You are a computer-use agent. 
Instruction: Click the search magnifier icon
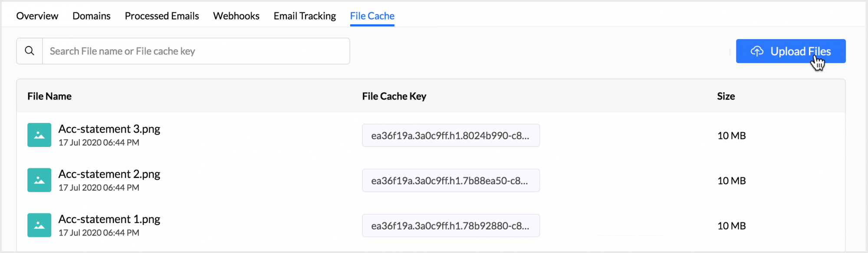30,51
